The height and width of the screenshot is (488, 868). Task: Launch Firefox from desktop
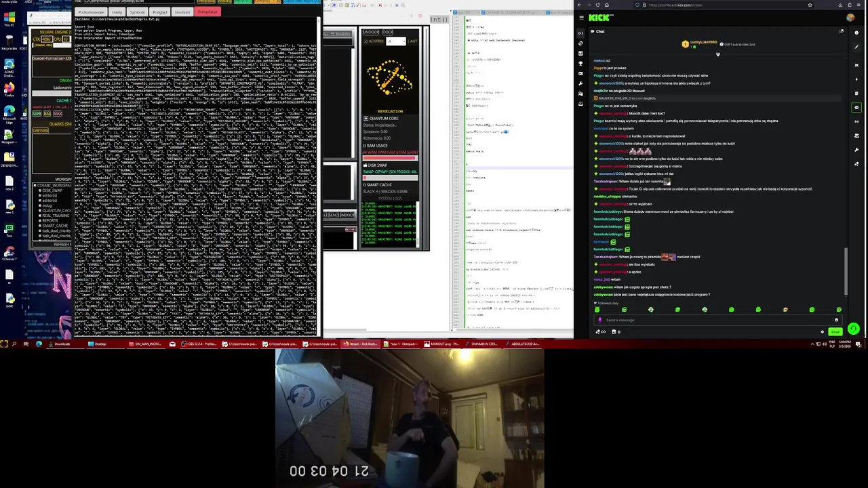click(x=9, y=89)
